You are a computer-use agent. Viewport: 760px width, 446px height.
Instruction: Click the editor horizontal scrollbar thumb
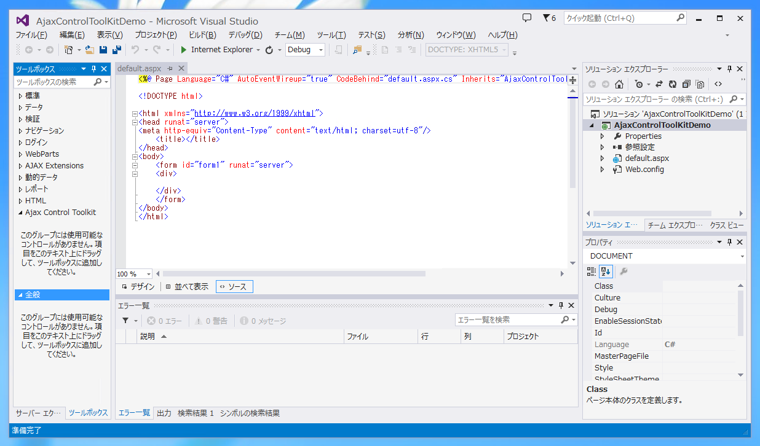coord(294,274)
